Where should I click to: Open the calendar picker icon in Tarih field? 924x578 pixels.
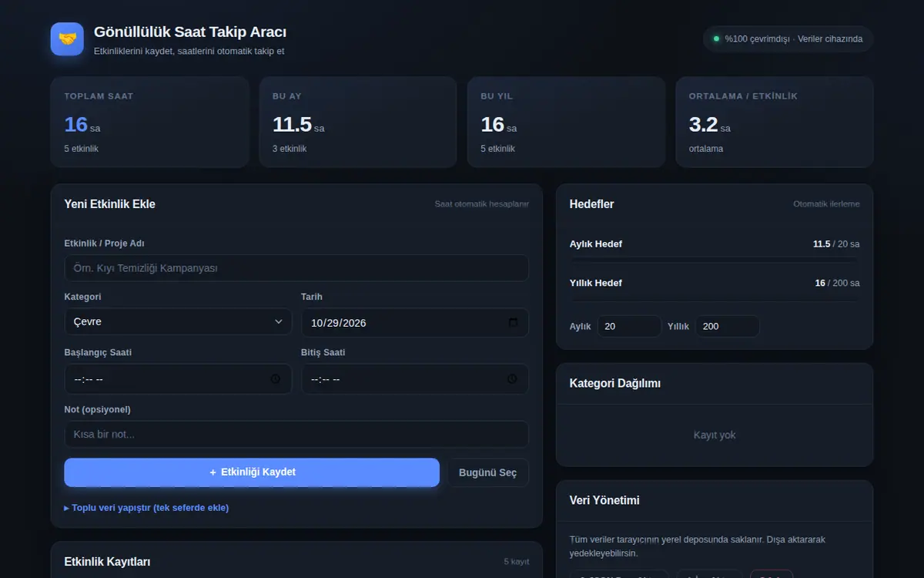click(514, 323)
